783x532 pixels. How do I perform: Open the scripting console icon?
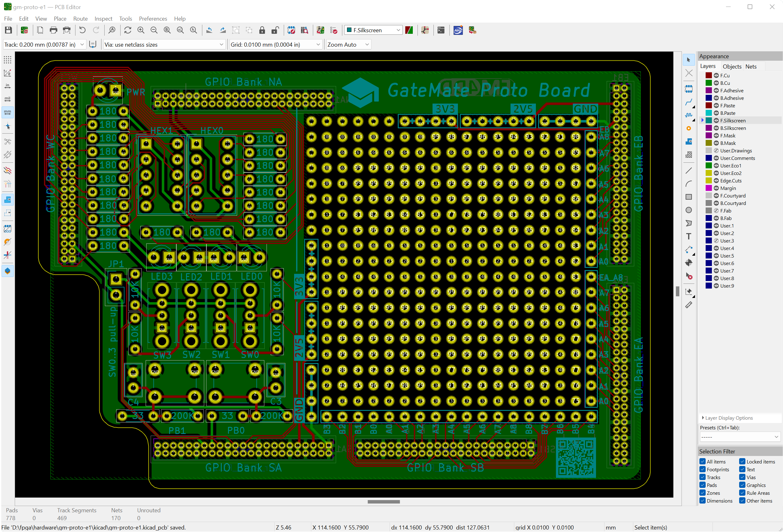[x=441, y=30]
